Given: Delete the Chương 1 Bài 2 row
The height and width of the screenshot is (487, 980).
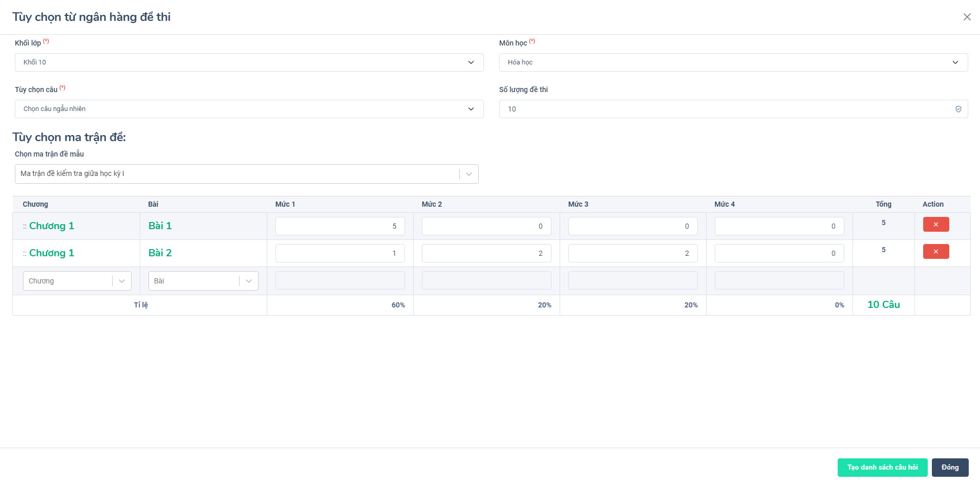Looking at the screenshot, I should 935,252.
